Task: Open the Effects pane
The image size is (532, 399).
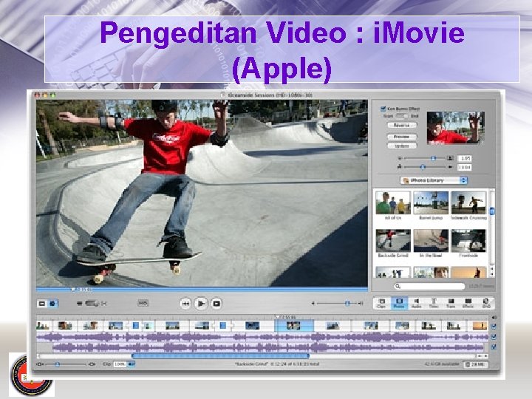Action: pyautogui.click(x=468, y=303)
